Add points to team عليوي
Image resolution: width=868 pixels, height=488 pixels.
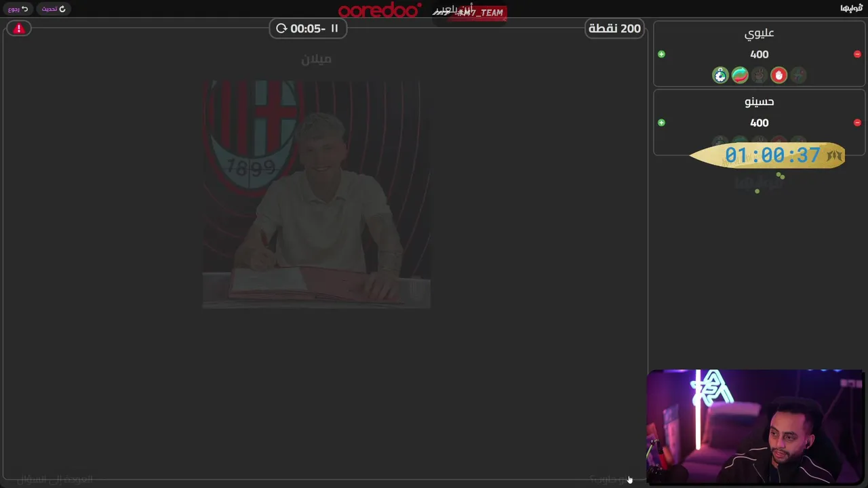[662, 54]
